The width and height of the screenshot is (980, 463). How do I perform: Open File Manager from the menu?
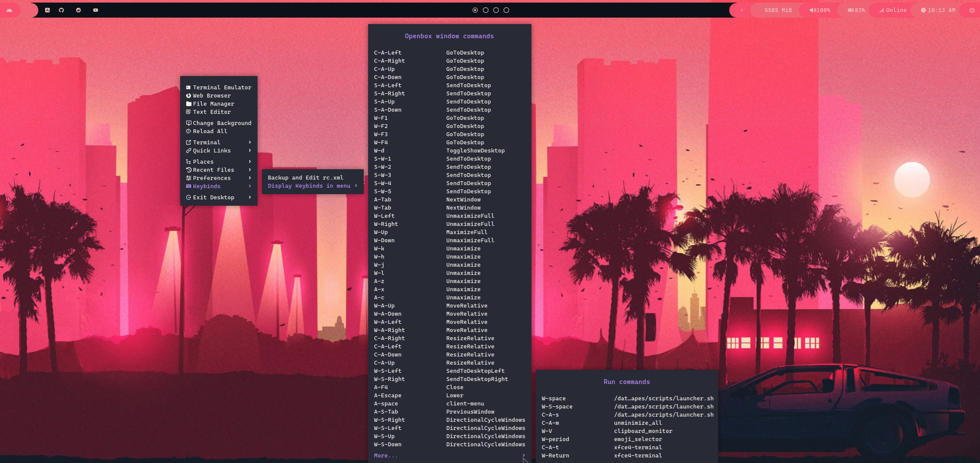[219, 104]
